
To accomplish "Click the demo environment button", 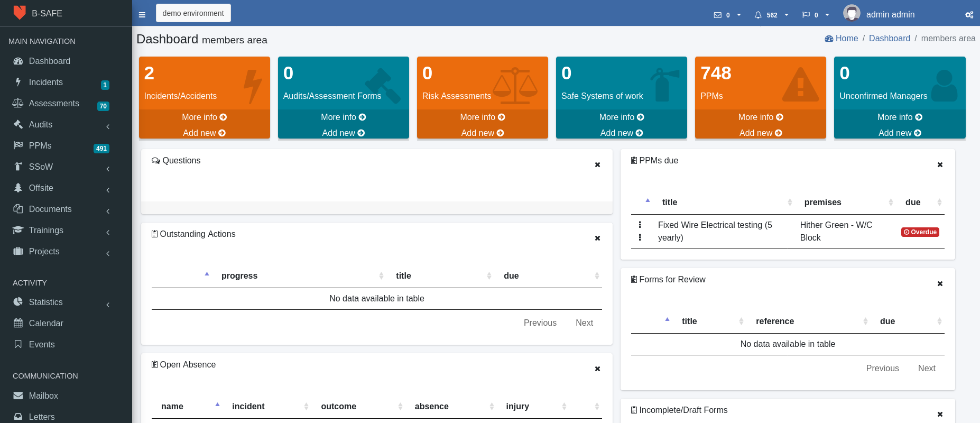I will point(193,13).
